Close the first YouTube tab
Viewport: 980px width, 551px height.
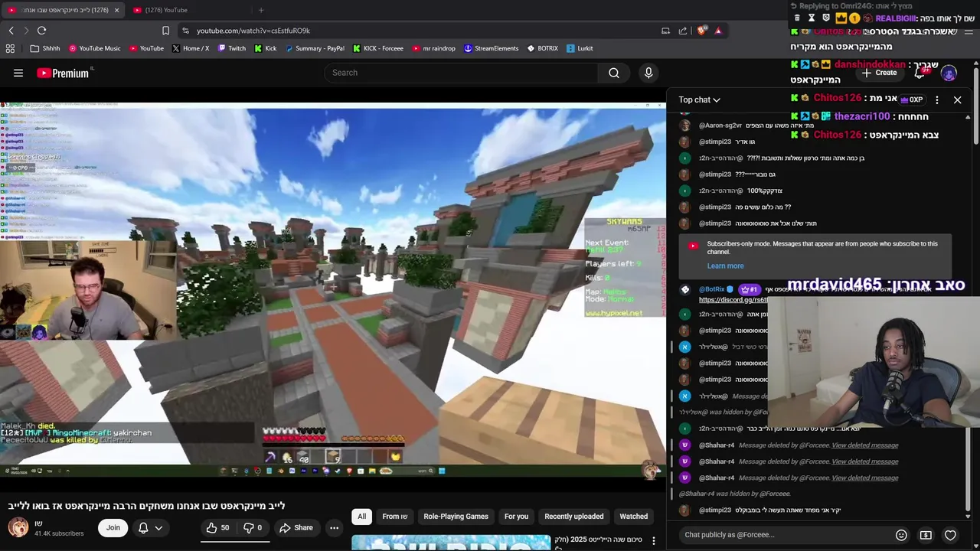coord(116,10)
